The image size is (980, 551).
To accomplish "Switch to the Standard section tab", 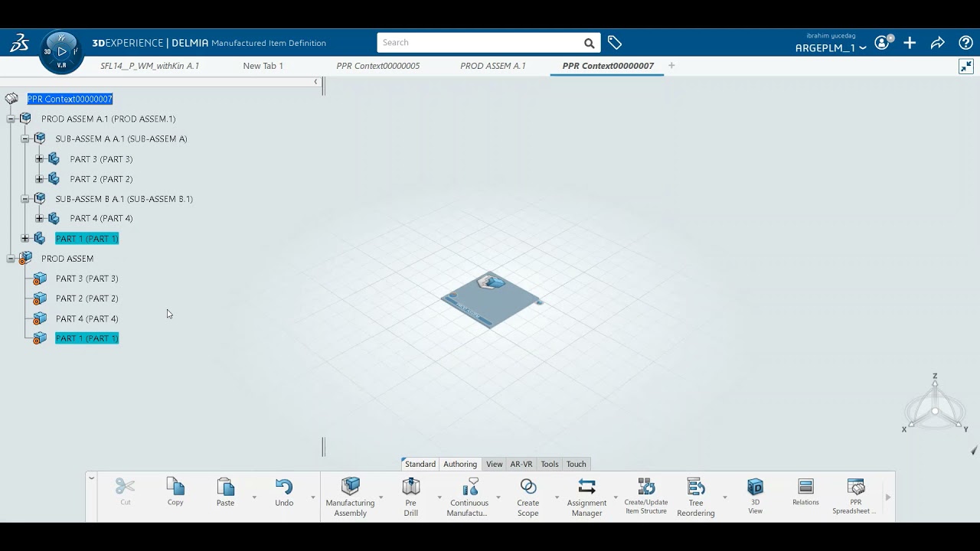I will (420, 464).
